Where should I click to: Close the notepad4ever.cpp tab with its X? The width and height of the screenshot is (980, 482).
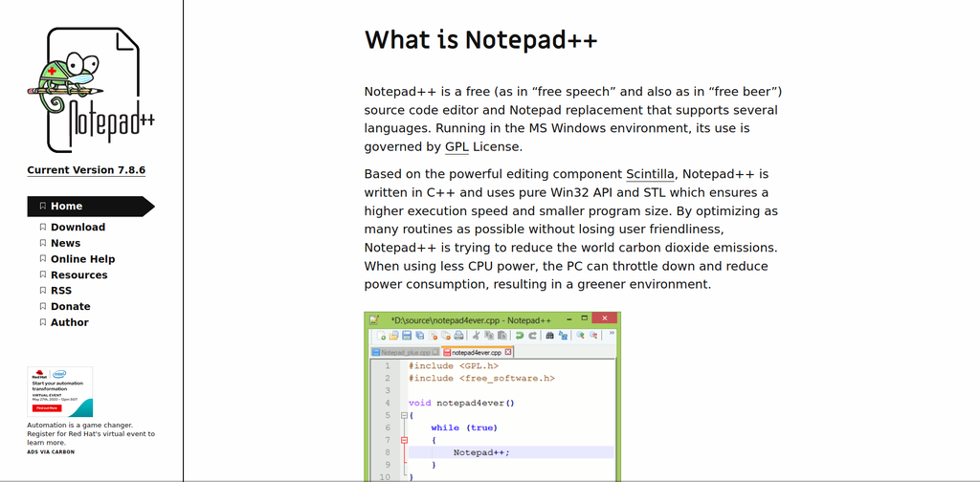pyautogui.click(x=508, y=352)
